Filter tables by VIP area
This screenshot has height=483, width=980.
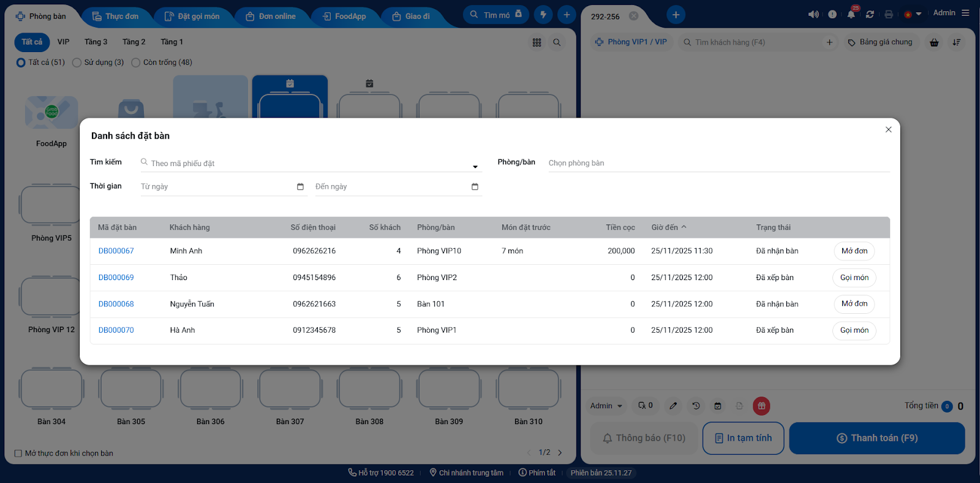pyautogui.click(x=64, y=42)
